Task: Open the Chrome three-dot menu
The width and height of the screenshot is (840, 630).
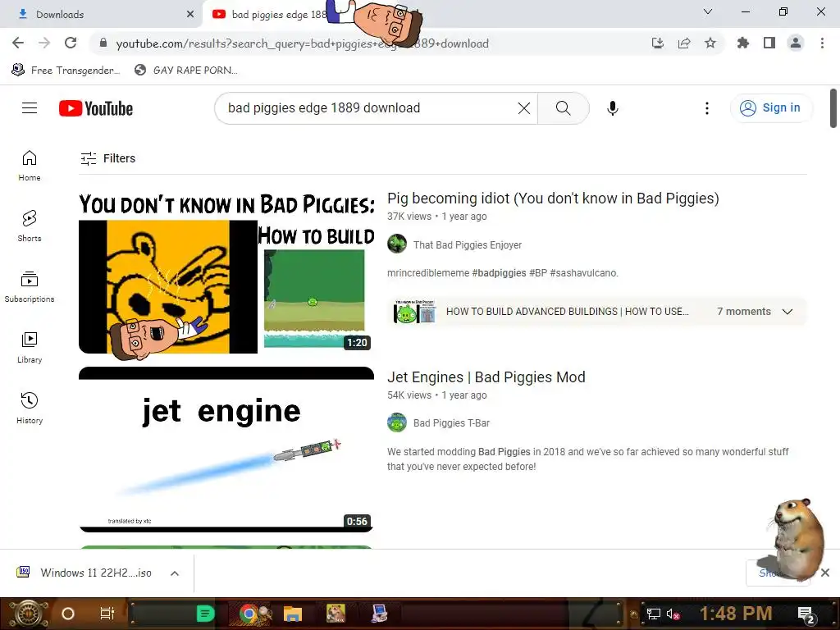Action: [822, 43]
